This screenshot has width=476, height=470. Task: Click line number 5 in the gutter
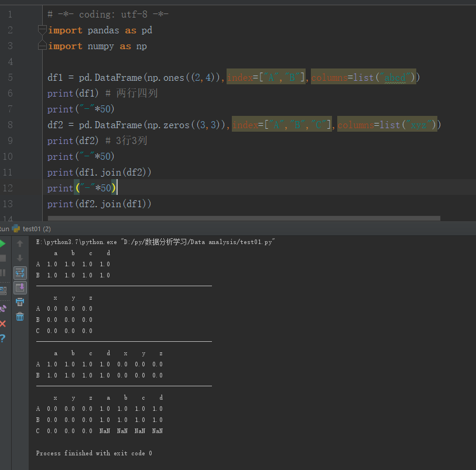[x=10, y=77]
